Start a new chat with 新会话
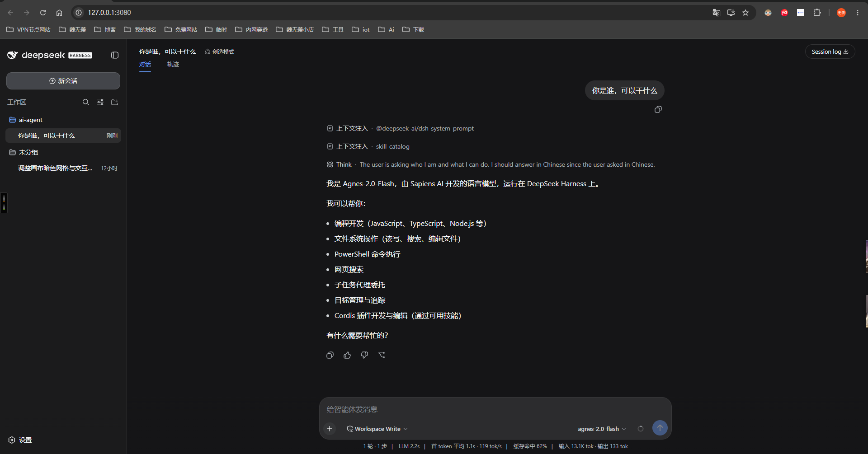The image size is (868, 454). (x=63, y=81)
